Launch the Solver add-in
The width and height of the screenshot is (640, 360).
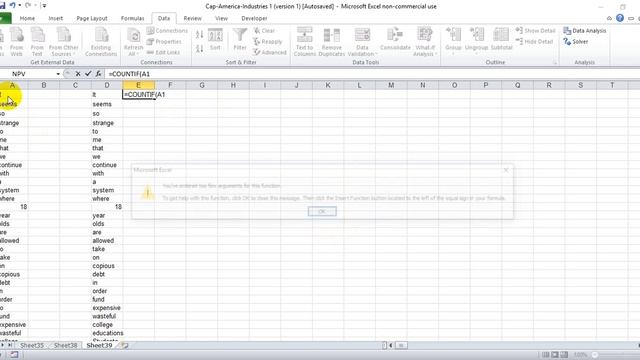click(576, 42)
